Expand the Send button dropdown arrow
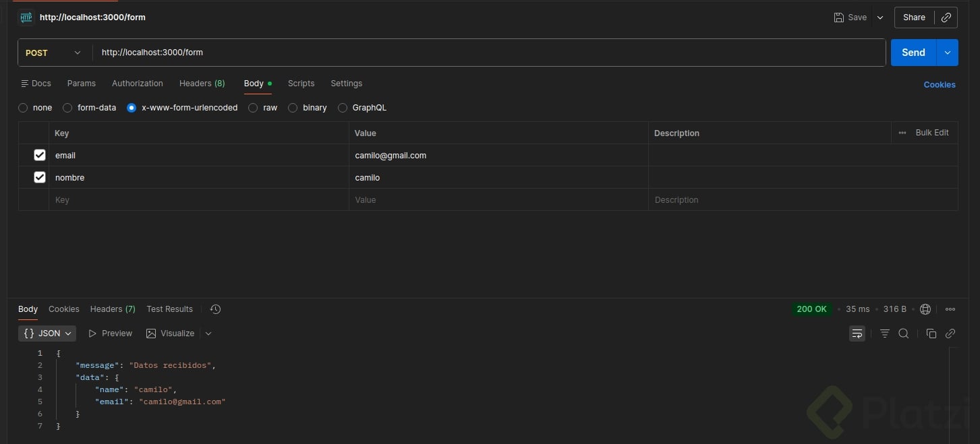This screenshot has width=980, height=444. tap(948, 53)
